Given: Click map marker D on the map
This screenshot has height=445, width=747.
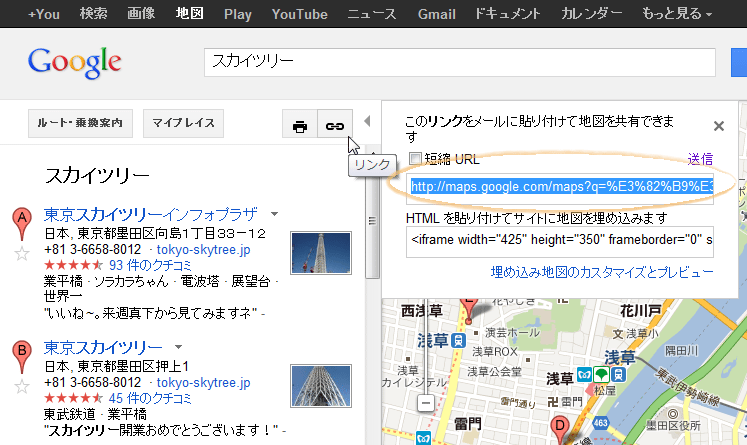Looking at the screenshot, I should tap(560, 429).
